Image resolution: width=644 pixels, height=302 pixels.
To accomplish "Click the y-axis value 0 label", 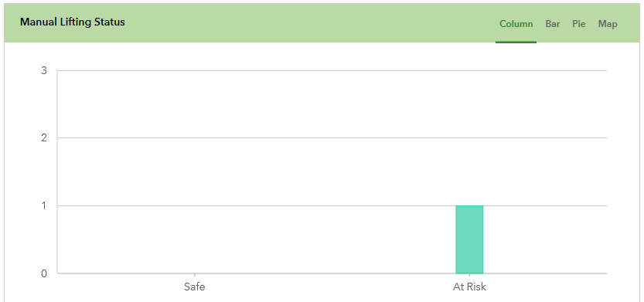I will 44,273.
